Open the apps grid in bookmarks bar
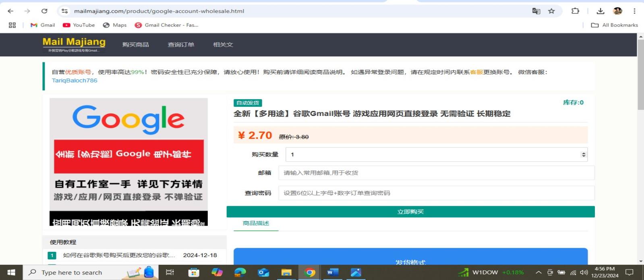 click(x=12, y=25)
